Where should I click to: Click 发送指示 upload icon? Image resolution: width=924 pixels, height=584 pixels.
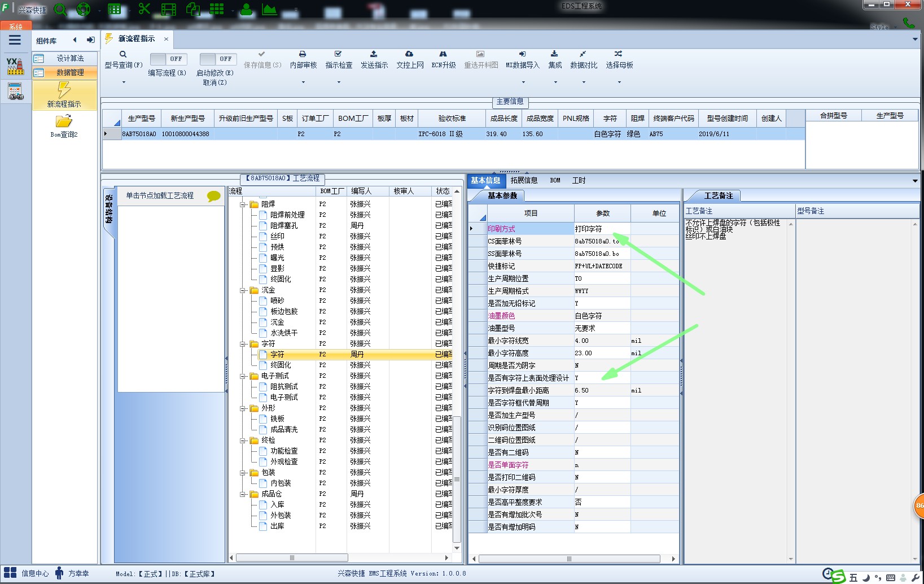click(374, 60)
